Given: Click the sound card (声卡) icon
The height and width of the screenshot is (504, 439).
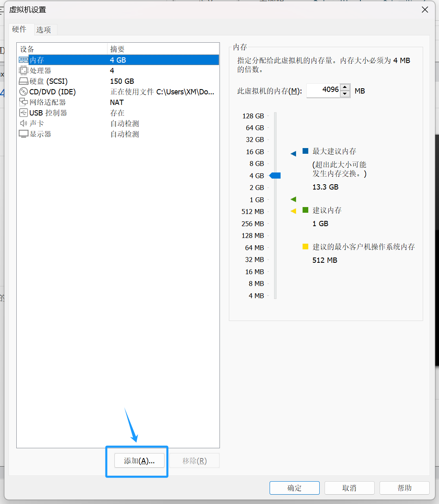Looking at the screenshot, I should 24,123.
